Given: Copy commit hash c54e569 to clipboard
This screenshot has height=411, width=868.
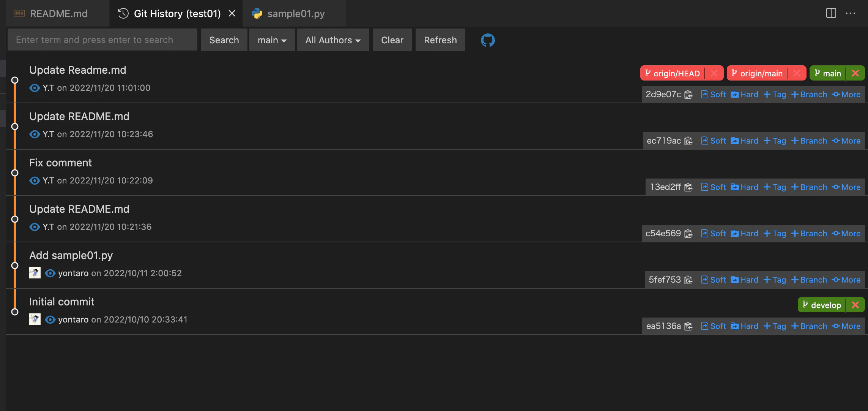Looking at the screenshot, I should click(x=688, y=234).
